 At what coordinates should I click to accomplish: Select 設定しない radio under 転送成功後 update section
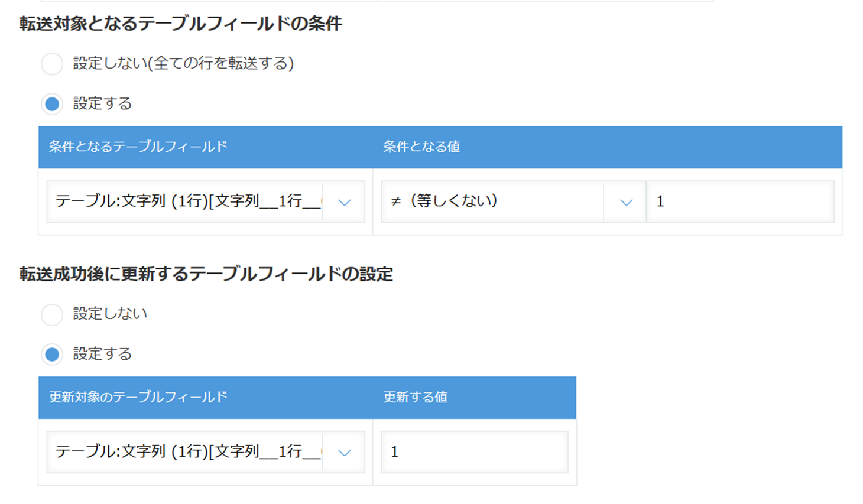[x=52, y=314]
